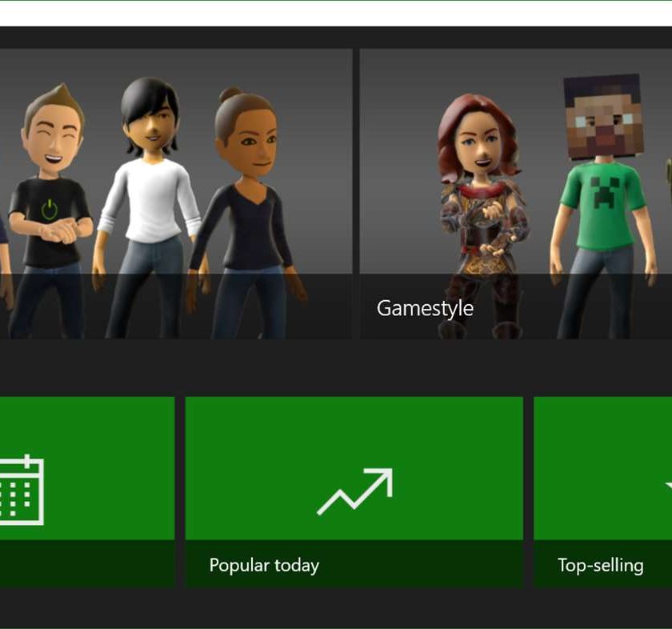The width and height of the screenshot is (672, 629).
Task: Open the Top-selling label
Action: [600, 565]
